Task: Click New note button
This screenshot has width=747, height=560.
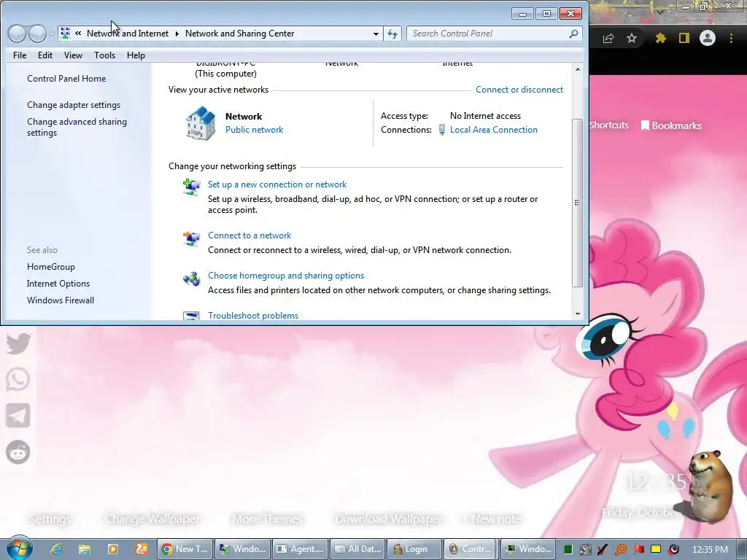Action: [492, 519]
